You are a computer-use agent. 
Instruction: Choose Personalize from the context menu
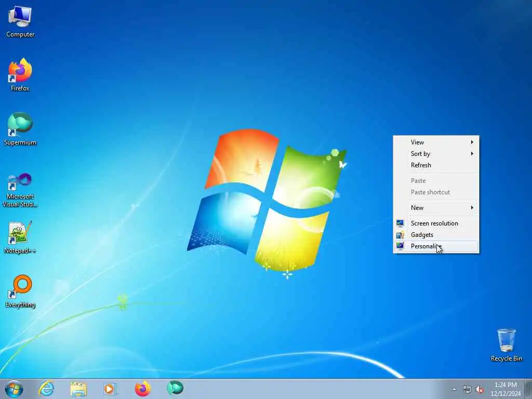coord(436,246)
